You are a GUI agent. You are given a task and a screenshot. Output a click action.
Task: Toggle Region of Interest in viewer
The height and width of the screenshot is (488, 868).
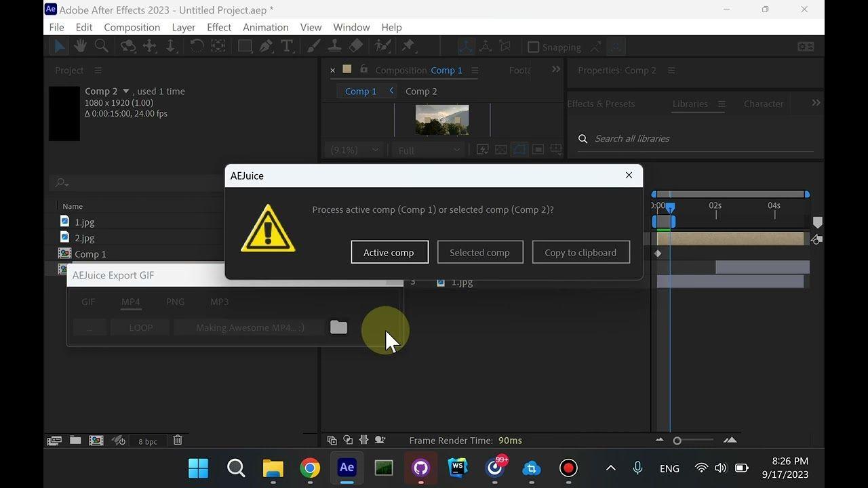point(538,150)
